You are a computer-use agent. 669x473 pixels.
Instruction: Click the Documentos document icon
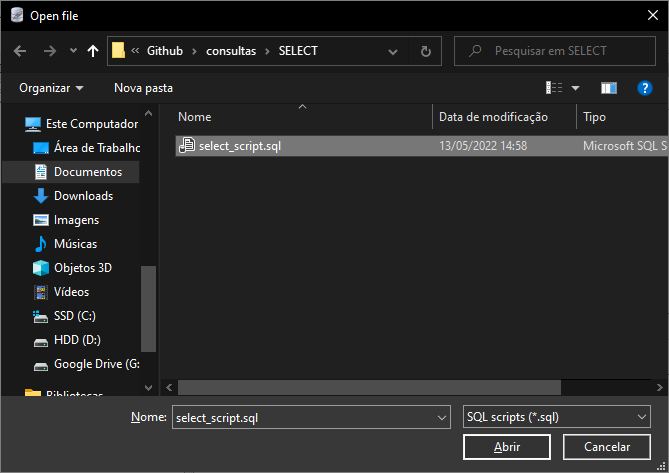[41, 172]
